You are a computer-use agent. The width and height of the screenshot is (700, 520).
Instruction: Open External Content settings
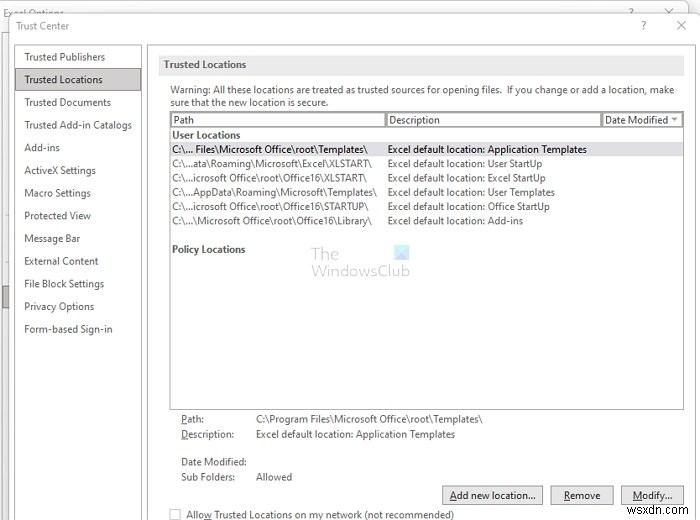click(x=61, y=261)
